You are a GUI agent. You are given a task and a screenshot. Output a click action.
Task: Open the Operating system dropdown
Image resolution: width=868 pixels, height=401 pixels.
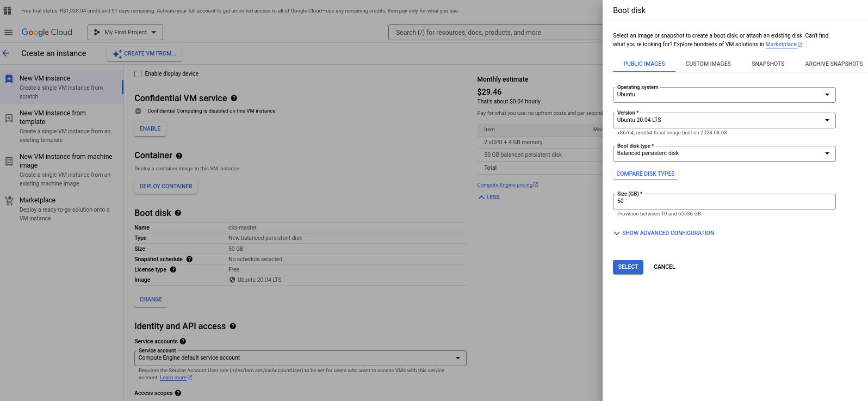(x=723, y=95)
